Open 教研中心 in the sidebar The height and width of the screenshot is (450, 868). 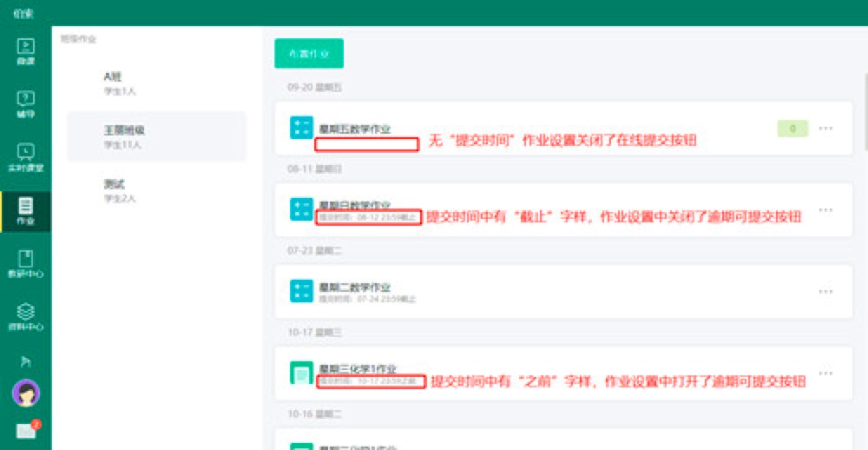coord(25,264)
